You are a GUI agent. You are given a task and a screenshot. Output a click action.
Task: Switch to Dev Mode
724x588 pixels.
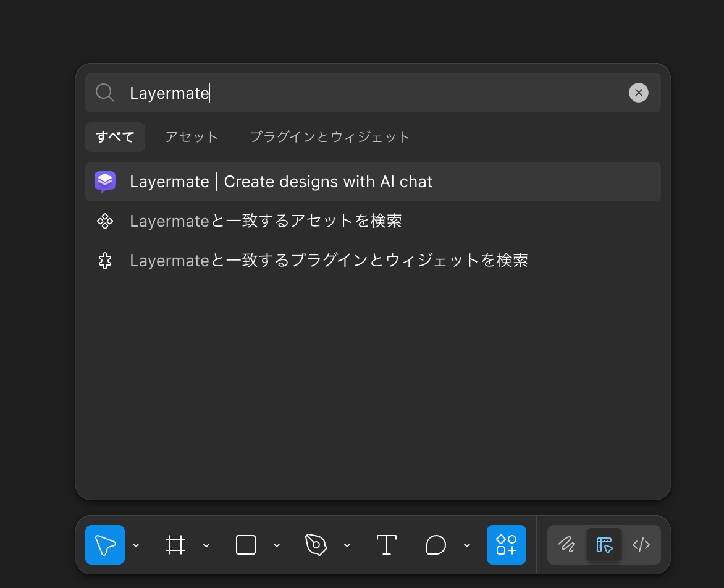tap(641, 545)
